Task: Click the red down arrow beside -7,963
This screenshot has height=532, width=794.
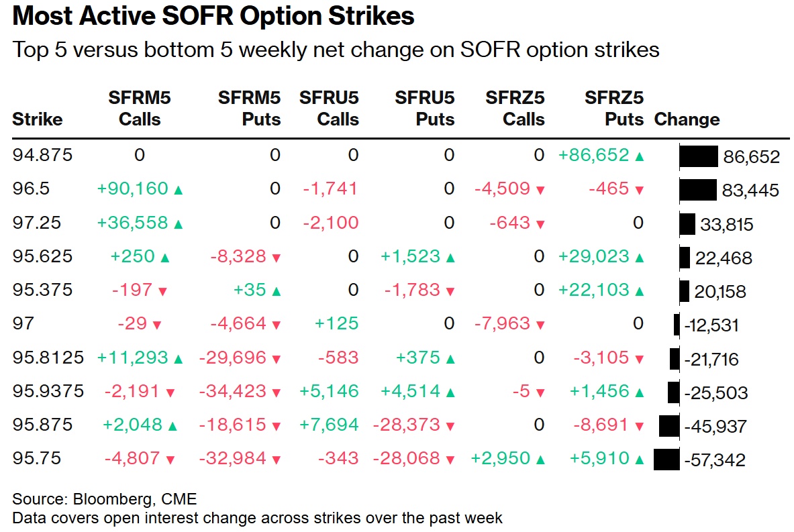Action: pos(540,325)
